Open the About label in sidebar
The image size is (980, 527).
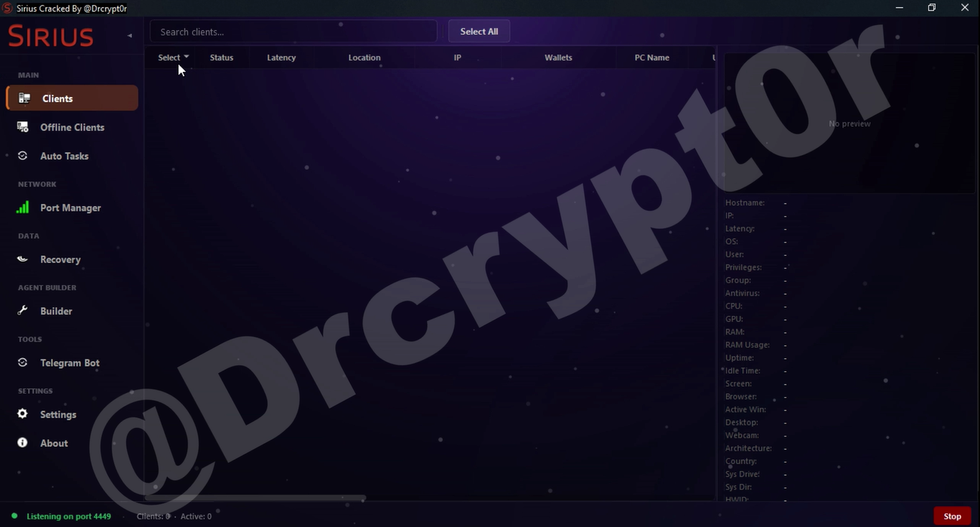(x=54, y=443)
